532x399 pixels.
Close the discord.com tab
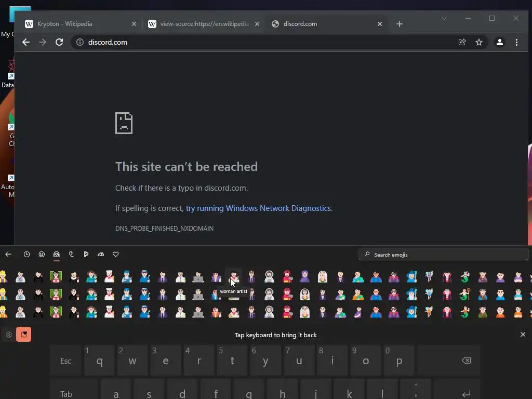click(x=380, y=24)
